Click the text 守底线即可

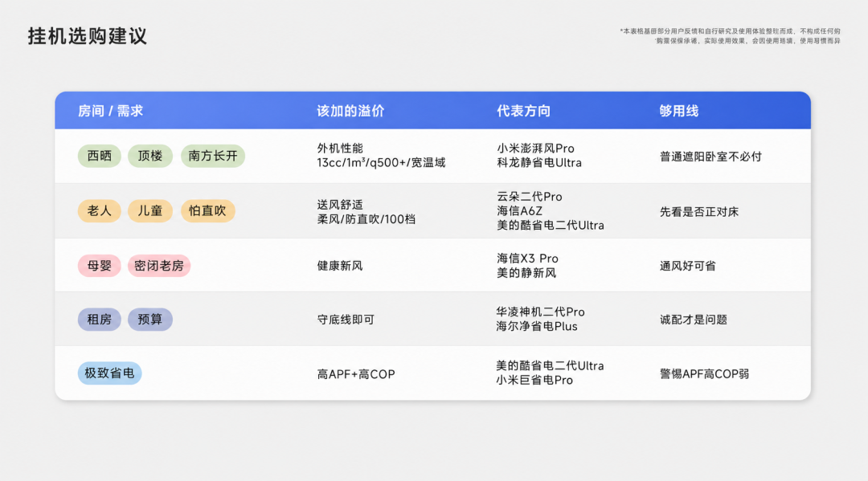coord(346,320)
